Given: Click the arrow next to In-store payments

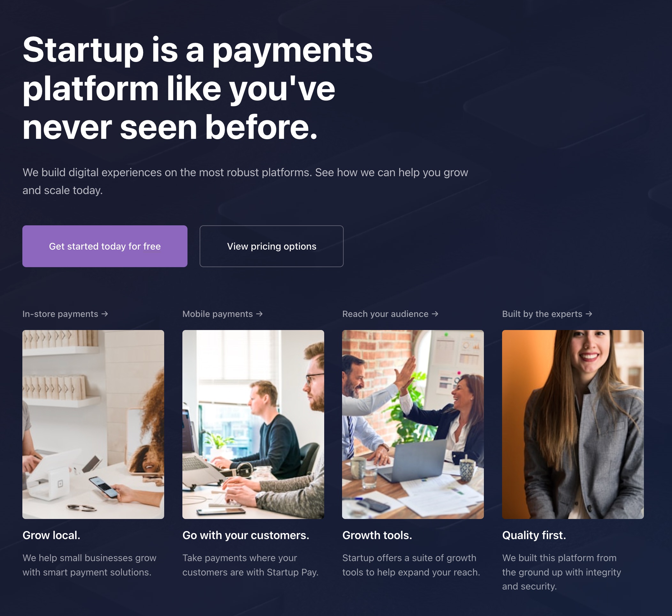Looking at the screenshot, I should coord(105,314).
